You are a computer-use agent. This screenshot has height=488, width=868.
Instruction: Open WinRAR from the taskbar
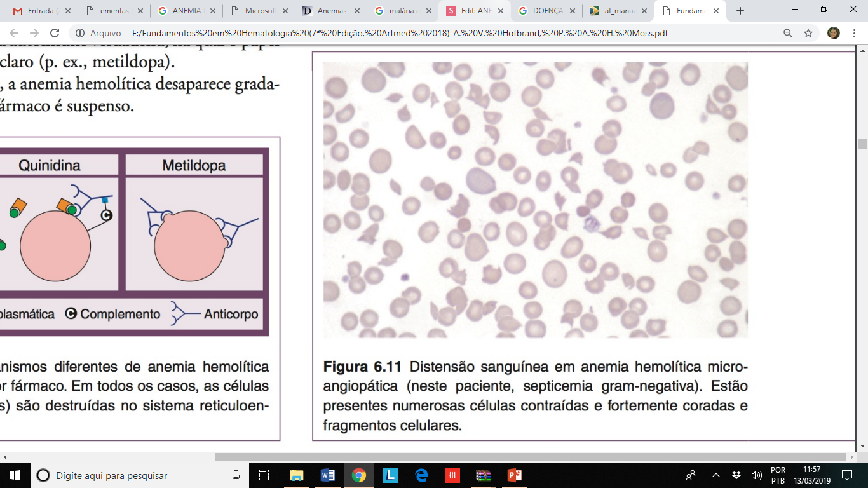(x=484, y=475)
